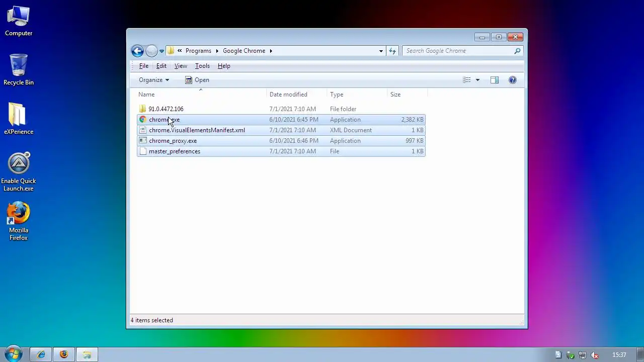644x362 pixels.
Task: Click the Explorer help question mark icon
Action: [513, 80]
